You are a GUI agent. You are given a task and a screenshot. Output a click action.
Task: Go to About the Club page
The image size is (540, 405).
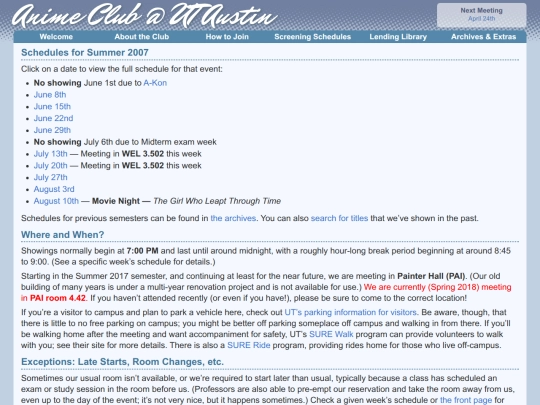142,37
